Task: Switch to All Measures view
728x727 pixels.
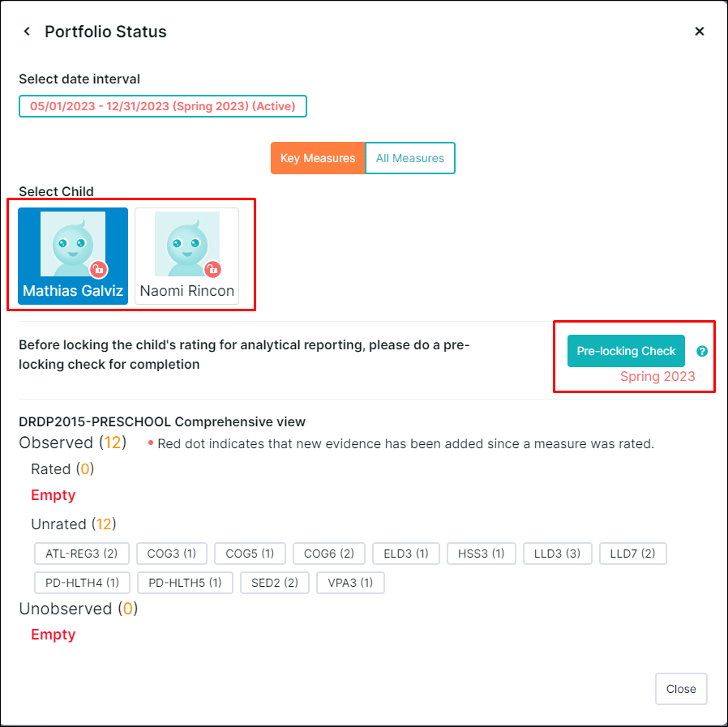Action: pyautogui.click(x=410, y=158)
